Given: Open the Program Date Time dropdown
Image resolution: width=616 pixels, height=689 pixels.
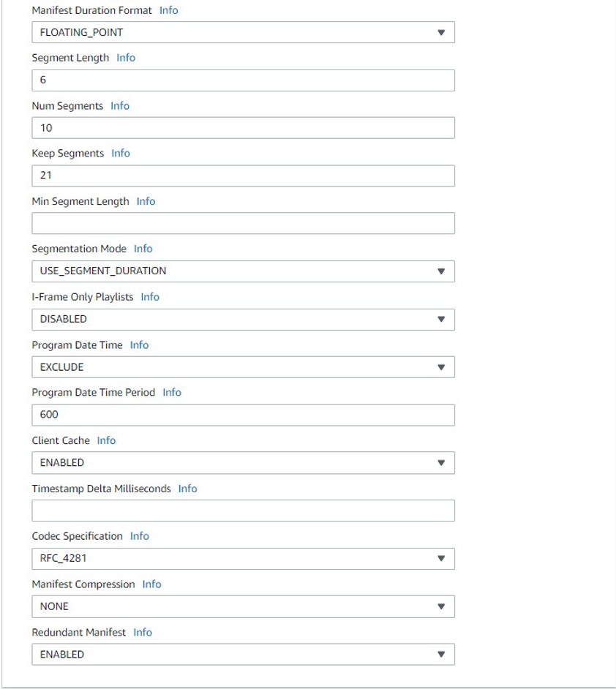Looking at the screenshot, I should click(x=243, y=366).
